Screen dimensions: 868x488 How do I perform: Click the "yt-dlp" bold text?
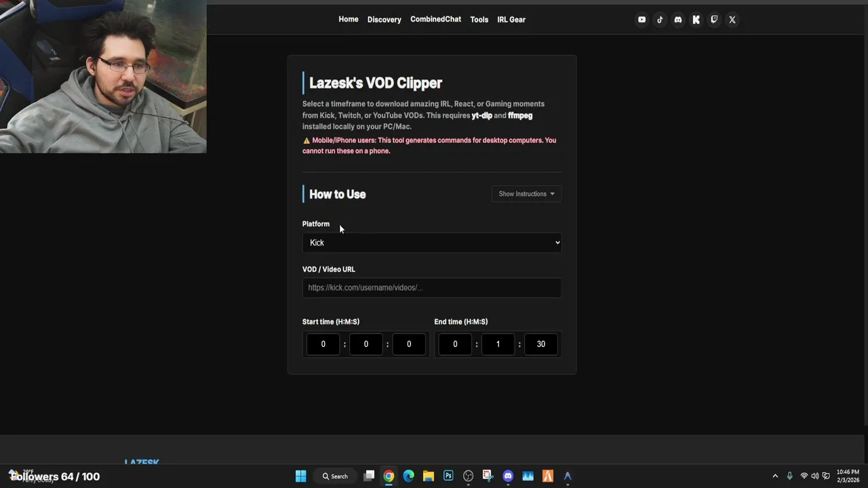point(481,115)
